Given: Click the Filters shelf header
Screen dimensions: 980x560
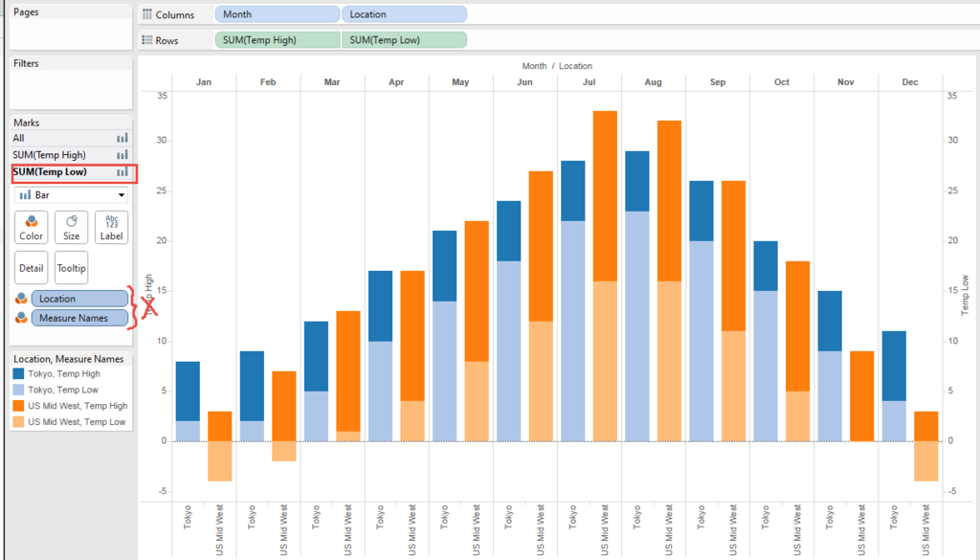Looking at the screenshot, I should [x=26, y=63].
